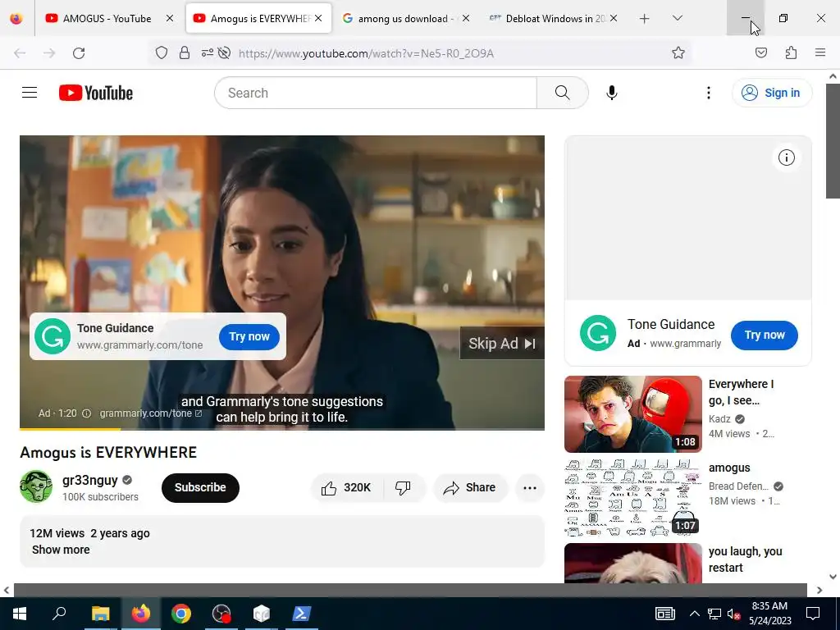The image size is (840, 630).
Task: Open Firefox application menu
Action: [820, 52]
